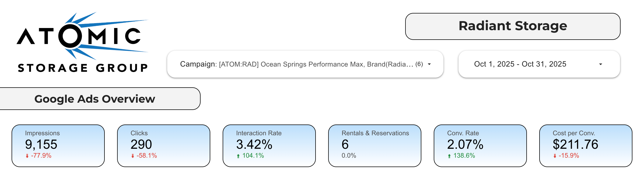
Task: Select the Impressions value 9,155
Action: [41, 144]
